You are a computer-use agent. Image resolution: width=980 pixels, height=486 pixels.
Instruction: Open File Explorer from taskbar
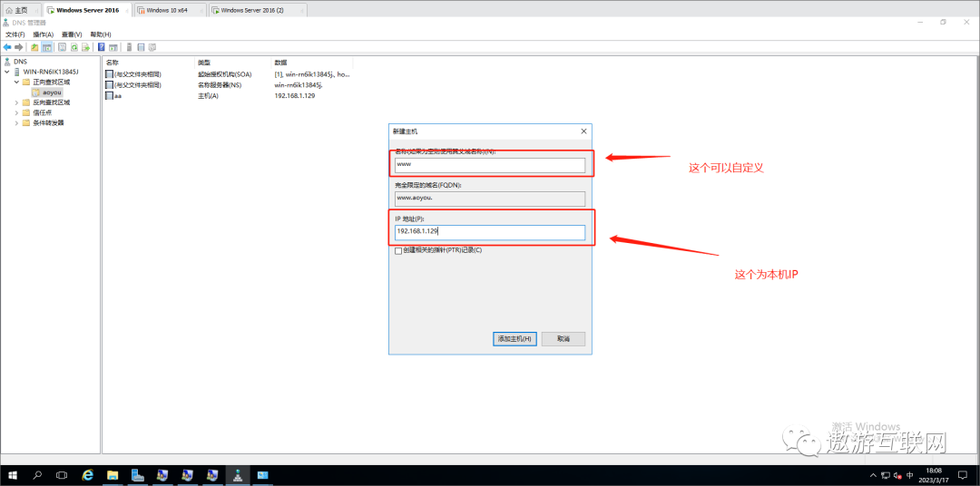click(113, 475)
